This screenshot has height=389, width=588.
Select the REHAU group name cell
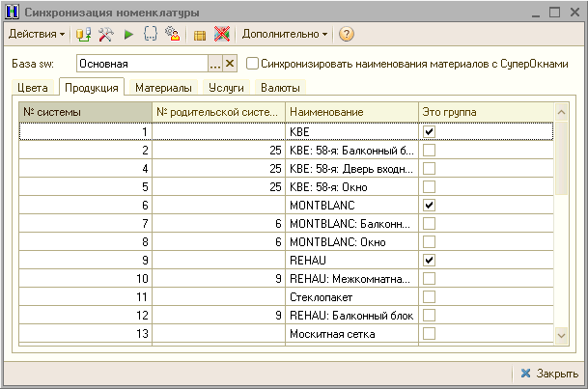click(351, 261)
